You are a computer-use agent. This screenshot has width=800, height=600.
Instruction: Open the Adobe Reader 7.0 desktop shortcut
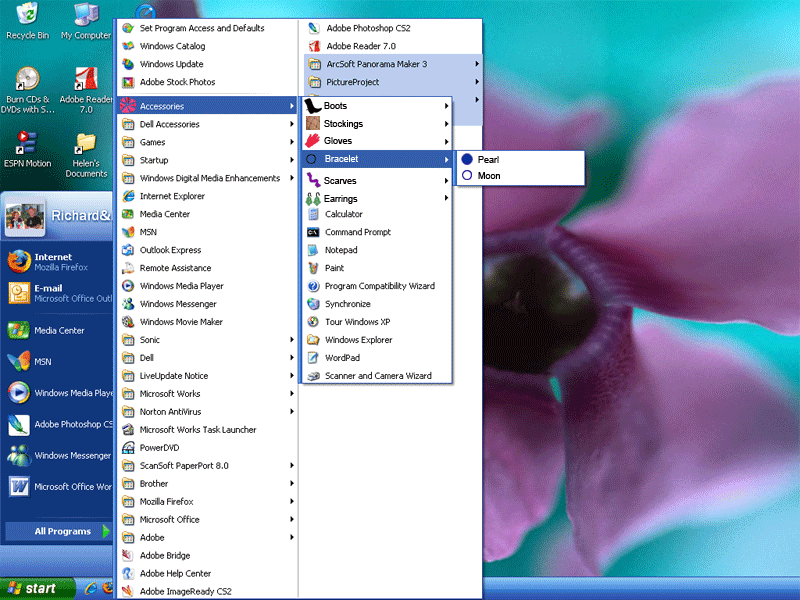point(86,91)
